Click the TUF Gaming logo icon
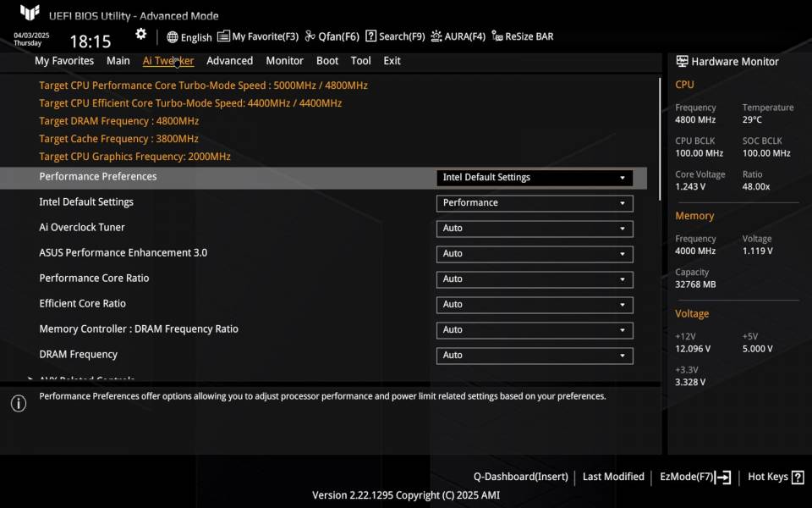Image resolution: width=812 pixels, height=508 pixels. pos(30,13)
